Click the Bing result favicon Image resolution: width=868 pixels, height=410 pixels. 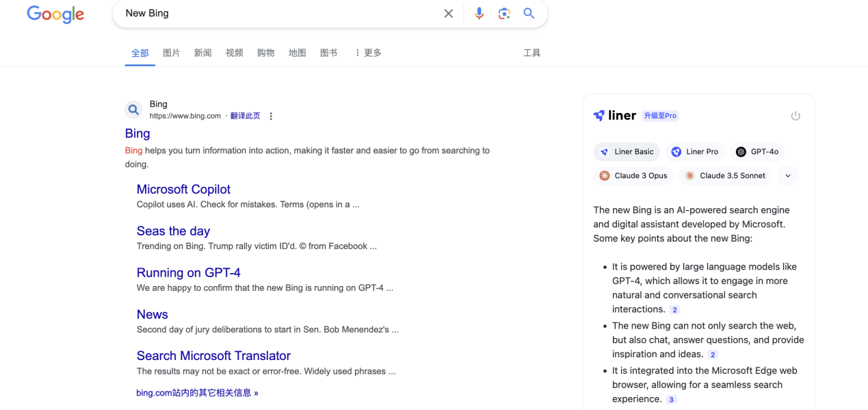pos(134,110)
